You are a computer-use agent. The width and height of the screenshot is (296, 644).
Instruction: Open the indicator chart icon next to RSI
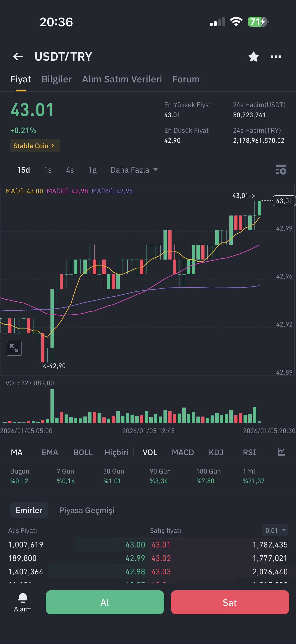[281, 452]
